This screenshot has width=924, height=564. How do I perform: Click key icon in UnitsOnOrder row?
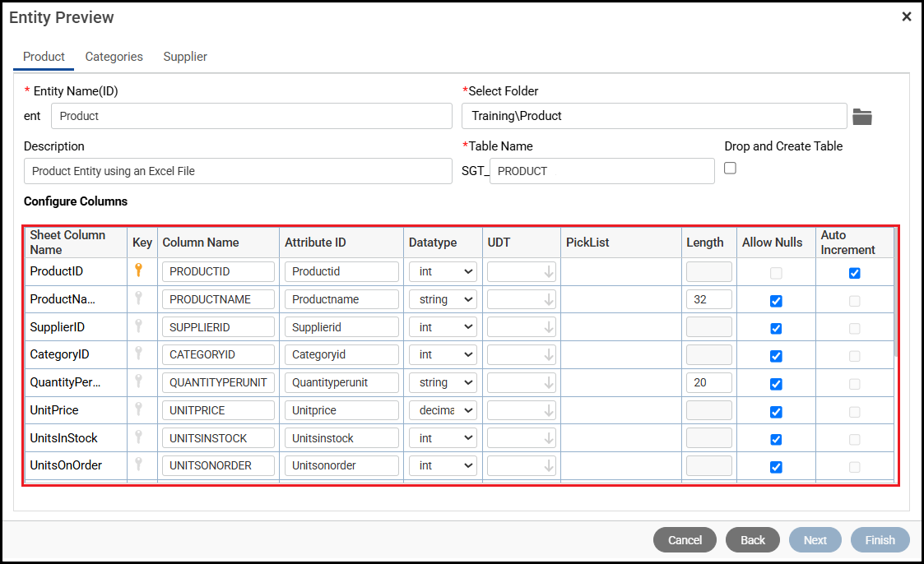tap(138, 465)
